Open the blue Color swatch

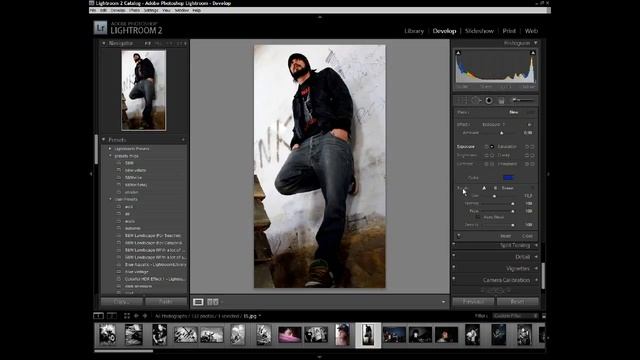point(508,178)
